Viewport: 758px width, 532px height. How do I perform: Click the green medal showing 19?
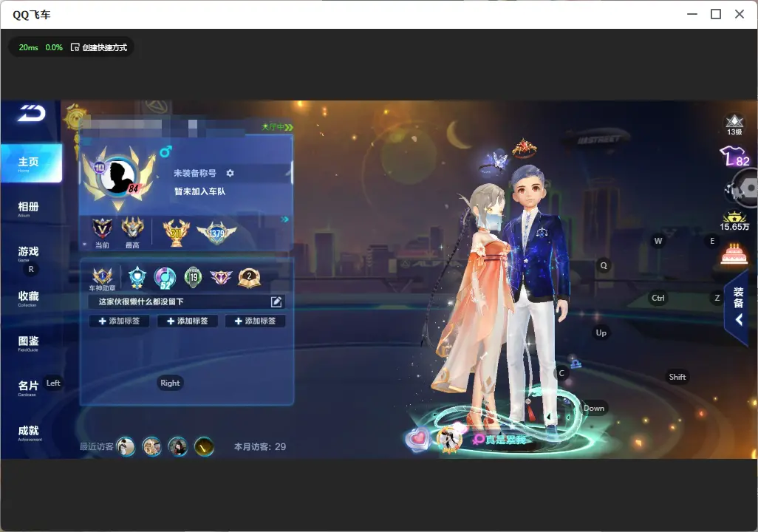point(194,277)
